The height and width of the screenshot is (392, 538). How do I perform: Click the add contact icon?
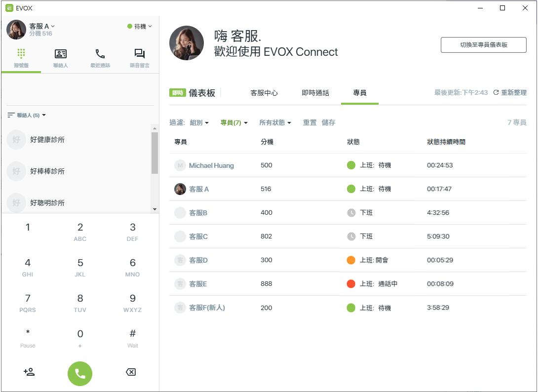click(x=29, y=372)
